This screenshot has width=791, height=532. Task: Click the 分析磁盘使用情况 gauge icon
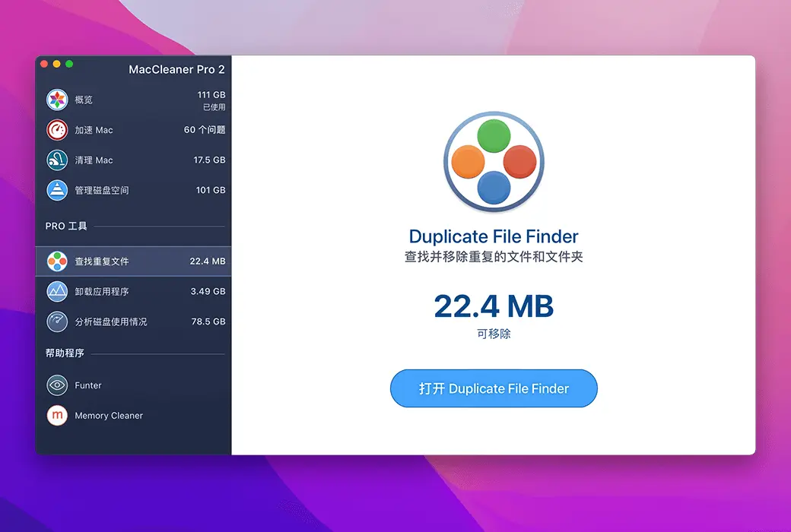pyautogui.click(x=57, y=321)
